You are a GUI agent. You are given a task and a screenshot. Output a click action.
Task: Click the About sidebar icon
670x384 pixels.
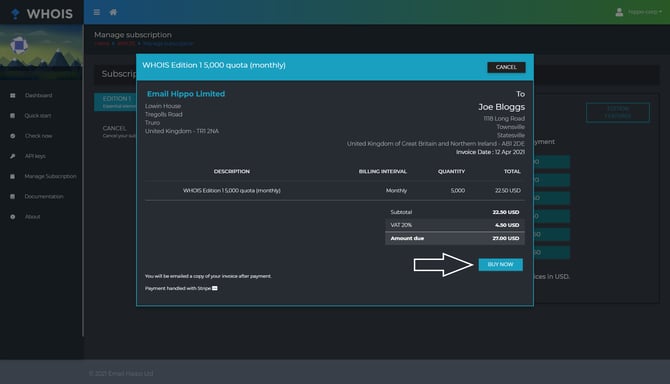pyautogui.click(x=12, y=217)
